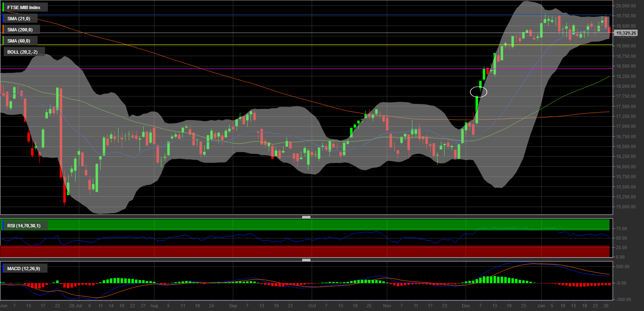Grab the resize handle above the RSI panel

(x=306, y=217)
